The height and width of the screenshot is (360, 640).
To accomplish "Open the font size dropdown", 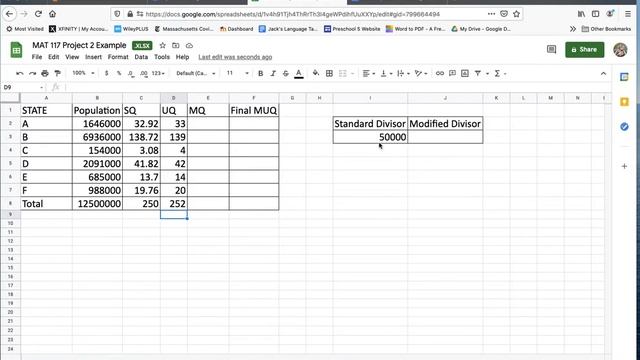I will (238, 73).
